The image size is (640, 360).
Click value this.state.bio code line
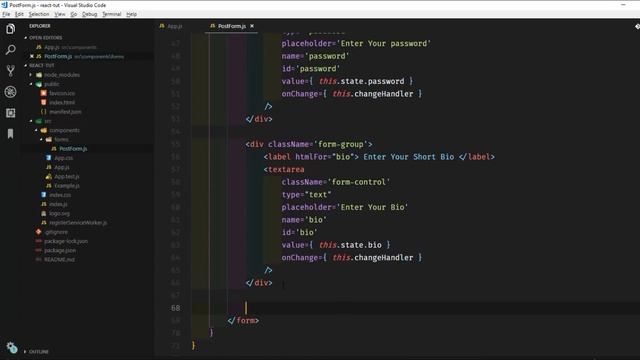[x=336, y=245]
